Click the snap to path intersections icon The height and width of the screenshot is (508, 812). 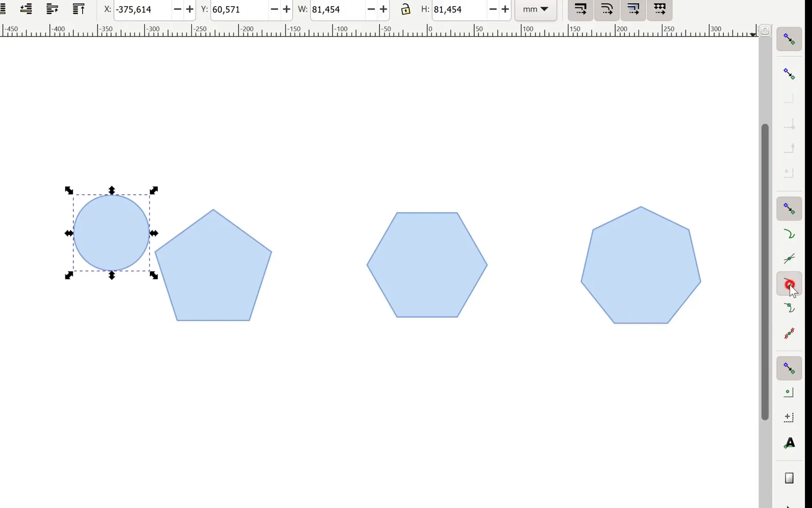pos(789,258)
